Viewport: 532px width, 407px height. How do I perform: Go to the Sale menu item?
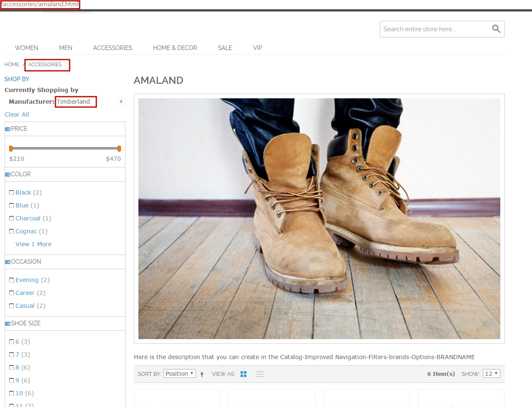[x=225, y=48]
